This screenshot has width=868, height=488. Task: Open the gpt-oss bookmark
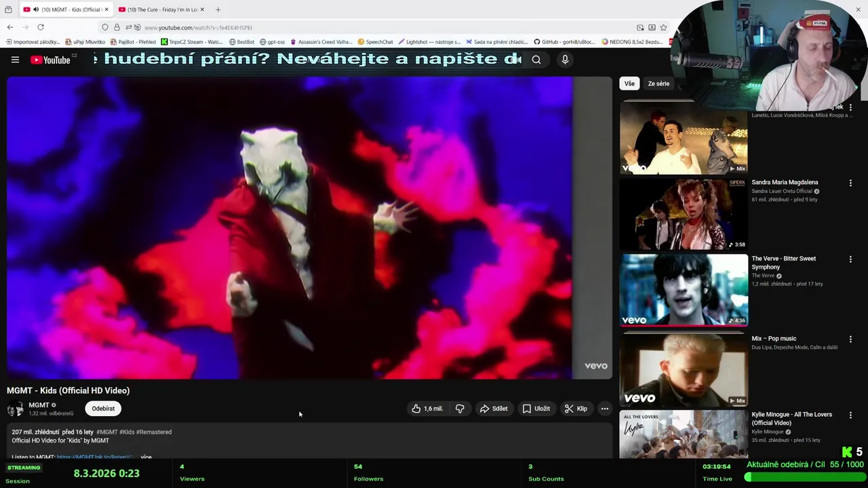(x=273, y=42)
